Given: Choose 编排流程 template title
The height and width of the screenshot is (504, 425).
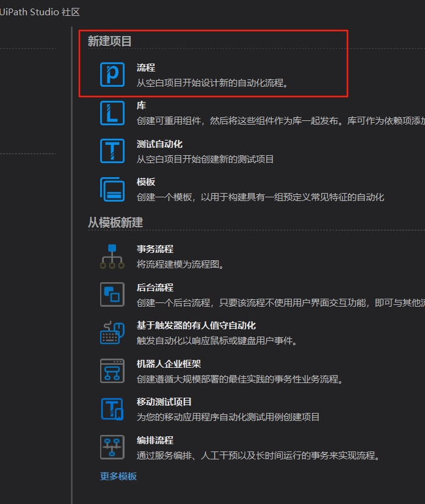Looking at the screenshot, I should point(155,440).
